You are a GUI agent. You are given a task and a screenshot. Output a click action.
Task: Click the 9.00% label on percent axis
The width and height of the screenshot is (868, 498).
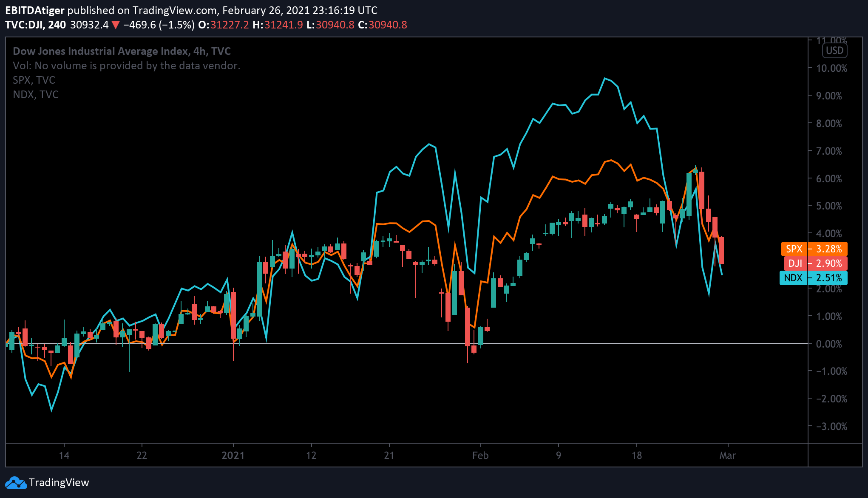click(x=829, y=96)
